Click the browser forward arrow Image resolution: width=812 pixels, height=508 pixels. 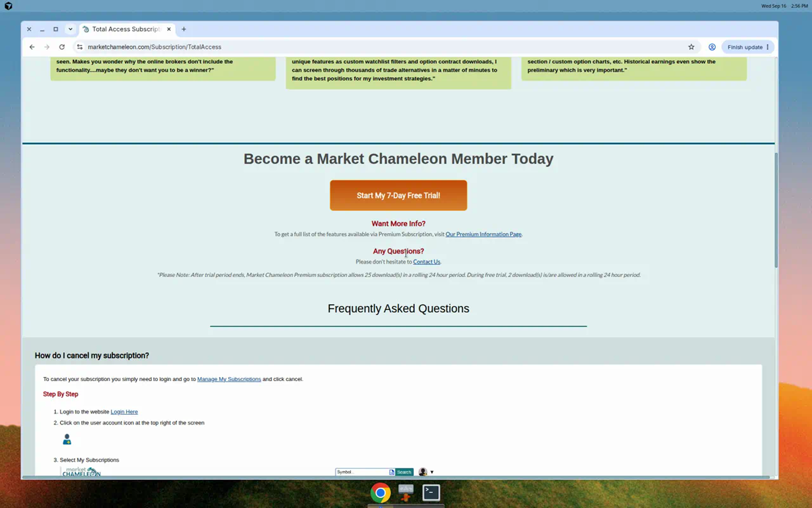point(47,47)
